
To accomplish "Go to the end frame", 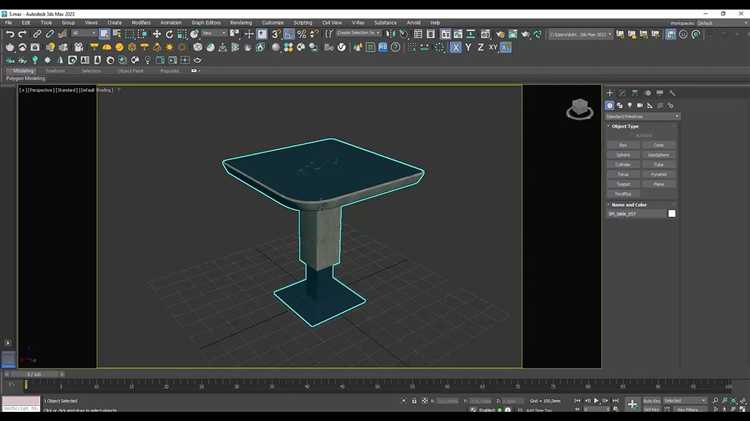I will 616,400.
